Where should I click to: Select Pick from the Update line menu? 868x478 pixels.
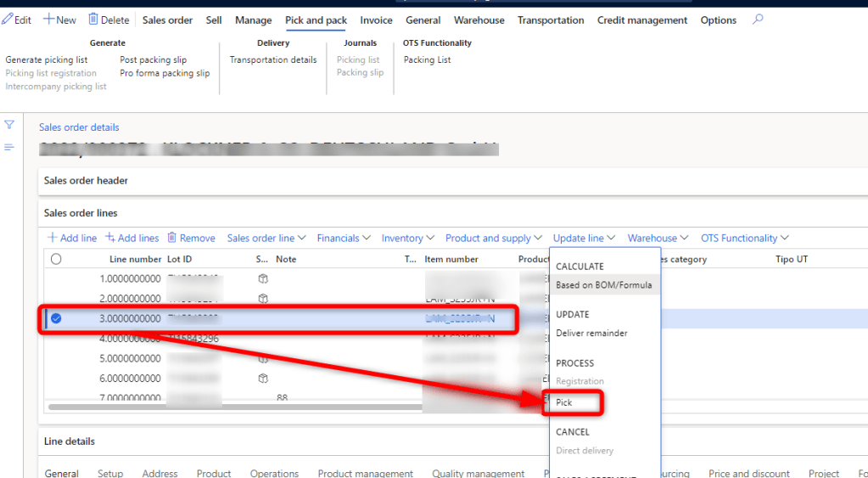point(564,402)
